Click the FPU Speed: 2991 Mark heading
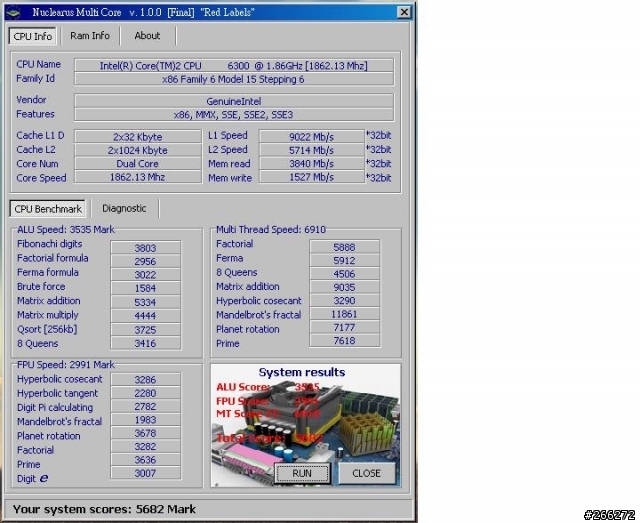 click(66, 365)
